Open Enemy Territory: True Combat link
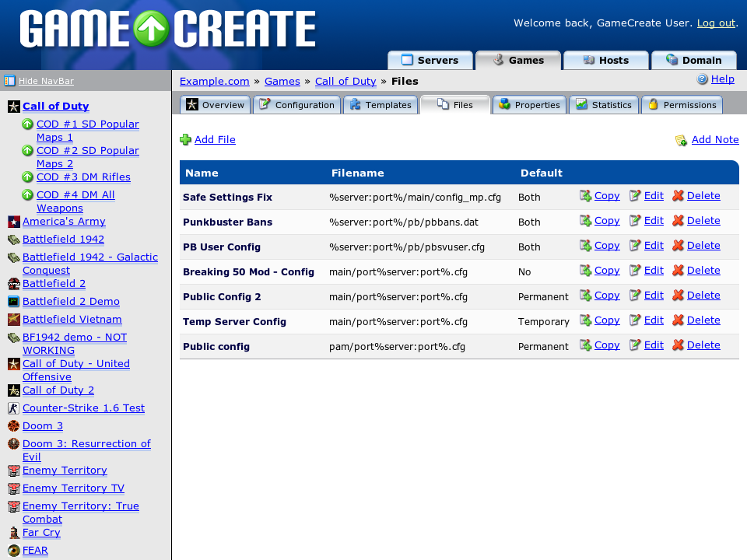 pos(80,513)
